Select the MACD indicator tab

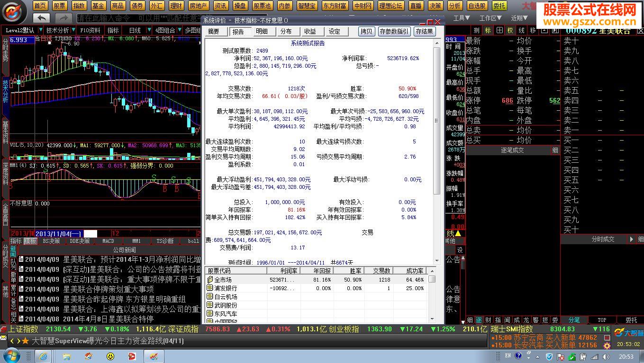[109, 241]
